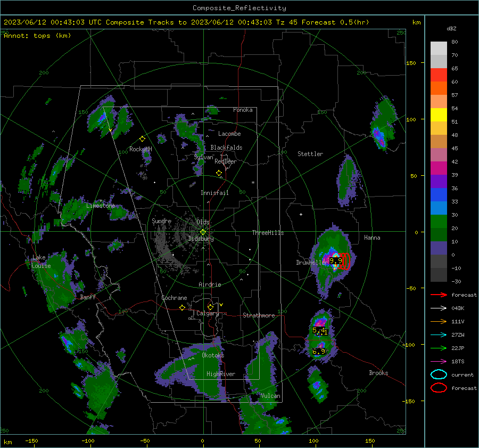479x448 pixels.
Task: Click the Sundre city label
Action: pyautogui.click(x=161, y=221)
